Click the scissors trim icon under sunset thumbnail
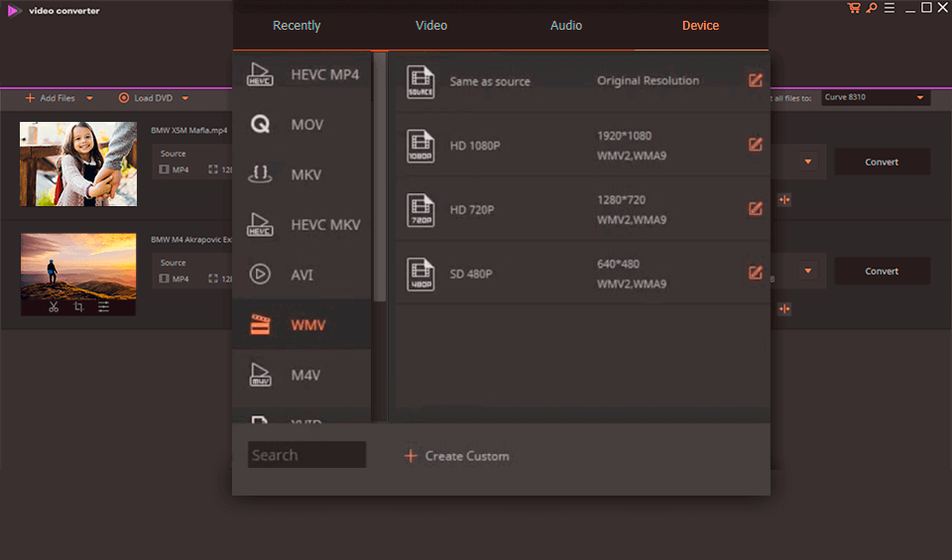 [54, 307]
